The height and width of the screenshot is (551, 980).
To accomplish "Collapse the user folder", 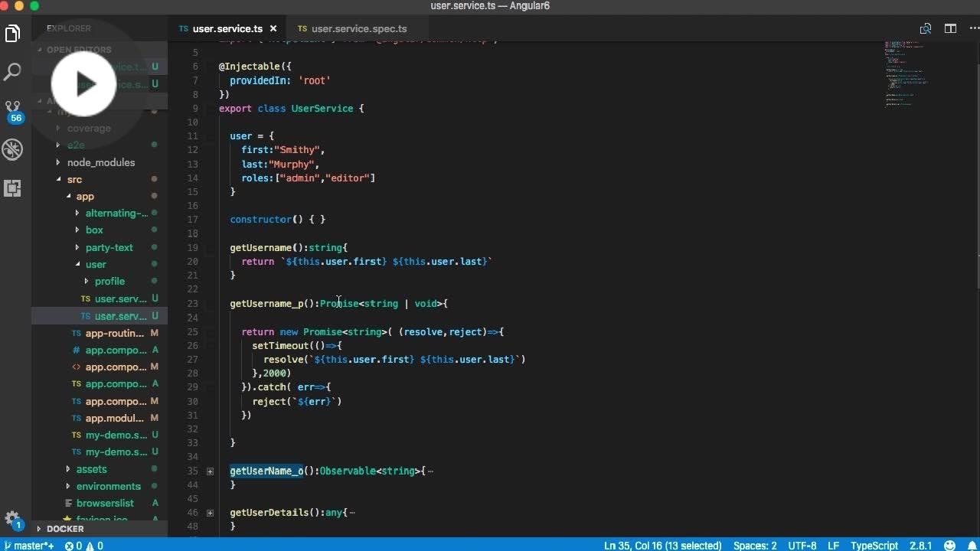I will (x=77, y=265).
